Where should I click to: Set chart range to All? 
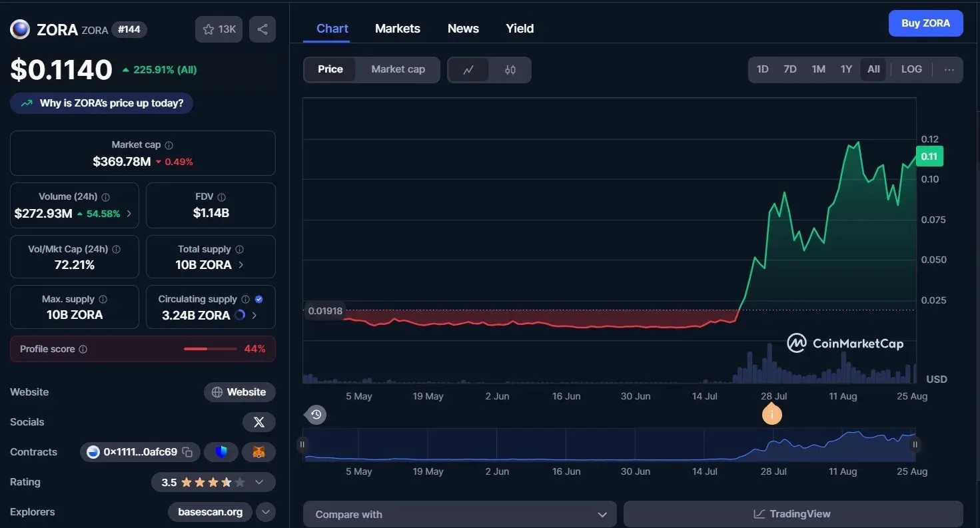tap(873, 69)
